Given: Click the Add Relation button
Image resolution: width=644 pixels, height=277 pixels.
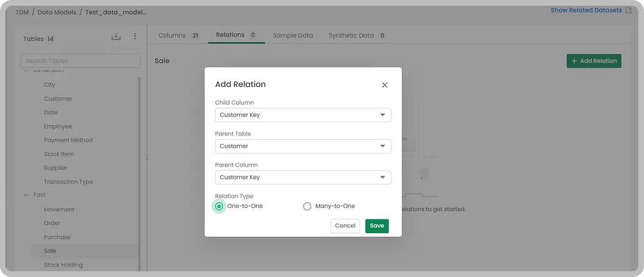Looking at the screenshot, I should click(594, 61).
